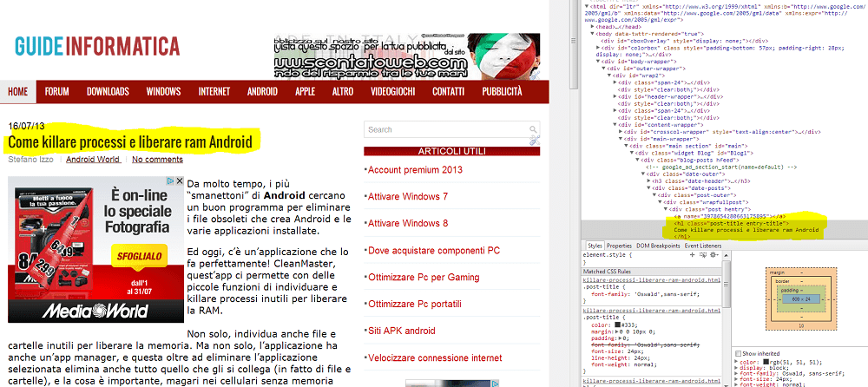
Task: Close the MediaWorld ad with X icon
Action: click(x=180, y=180)
